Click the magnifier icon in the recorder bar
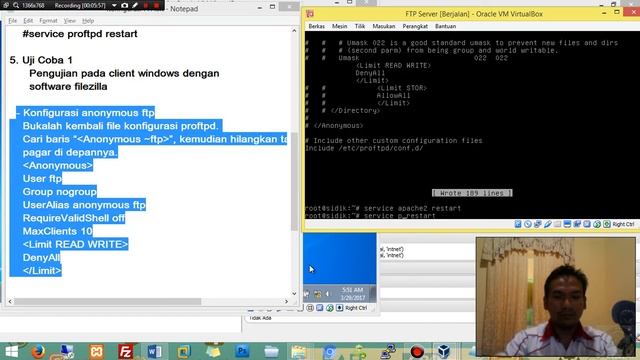 (16, 5)
